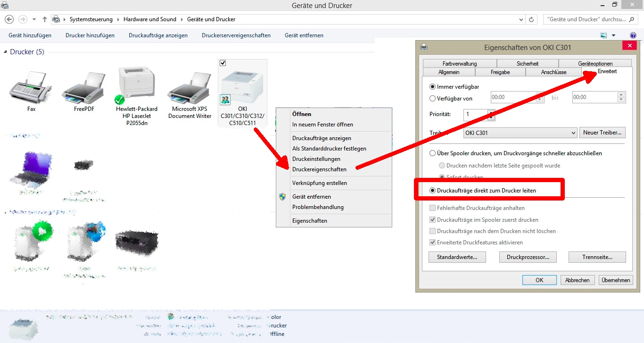Click the printer icon in the address bar
Viewport: 644px width, 343px height.
pos(57,19)
